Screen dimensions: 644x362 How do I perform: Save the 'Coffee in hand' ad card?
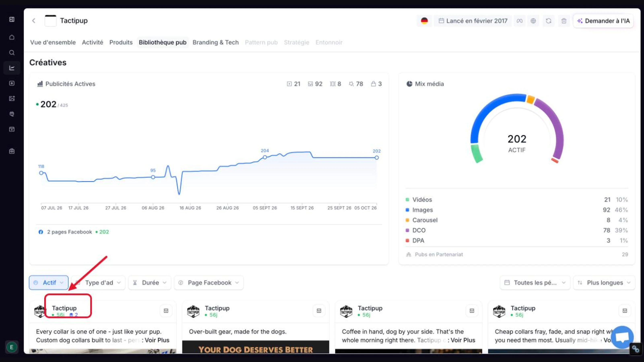pyautogui.click(x=472, y=311)
